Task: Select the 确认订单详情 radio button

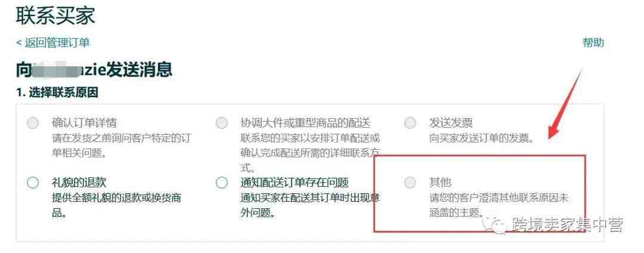Action: (x=32, y=123)
